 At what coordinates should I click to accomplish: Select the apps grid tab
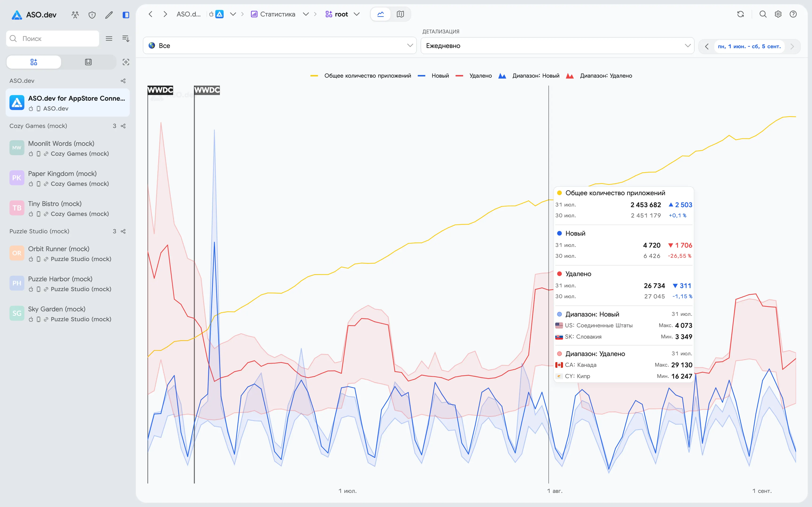point(34,62)
